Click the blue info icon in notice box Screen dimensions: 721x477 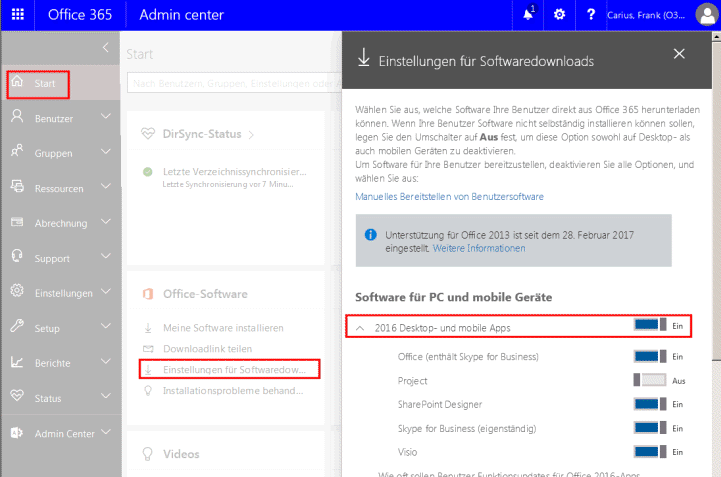tap(371, 235)
